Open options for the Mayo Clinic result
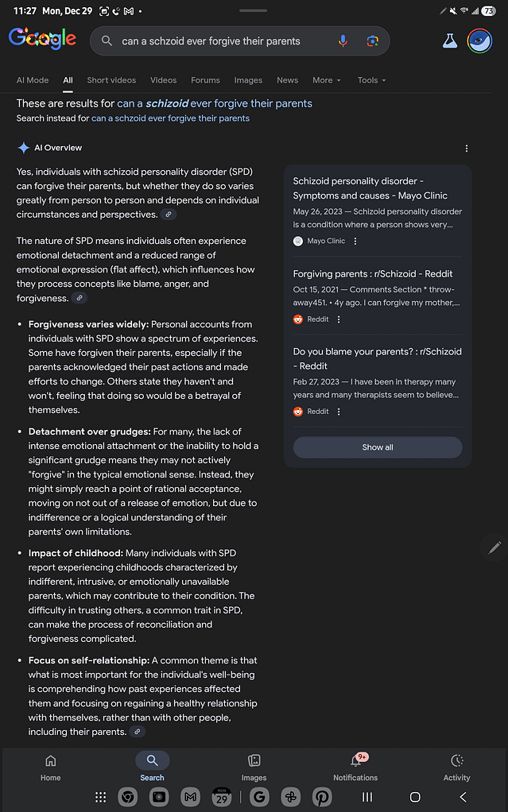Image resolution: width=508 pixels, height=812 pixels. pyautogui.click(x=354, y=241)
